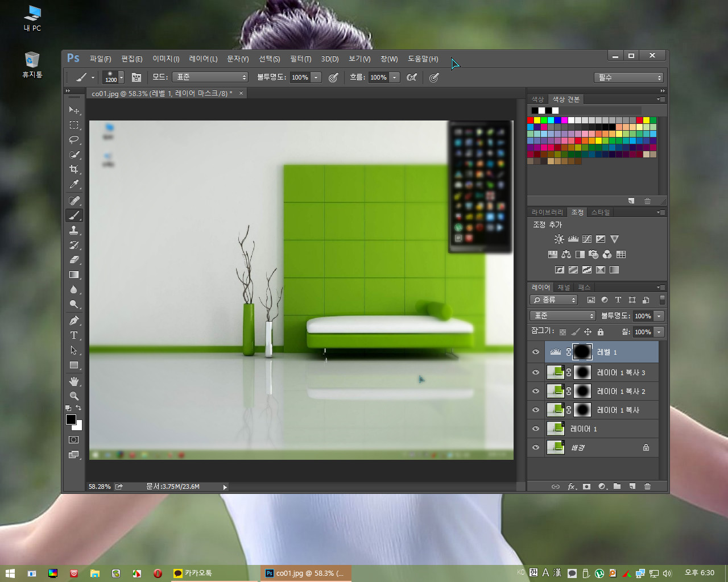Open the flow 흐름 slider arrow

click(x=394, y=77)
